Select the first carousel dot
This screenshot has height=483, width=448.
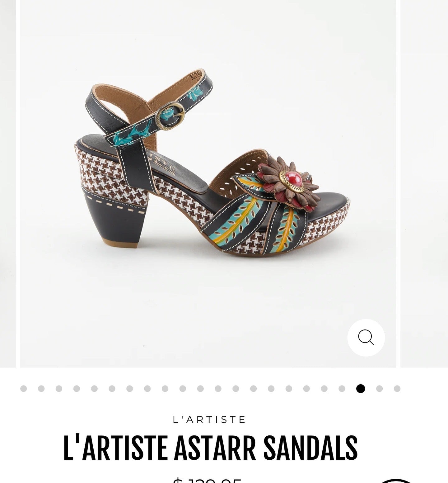[24, 389]
